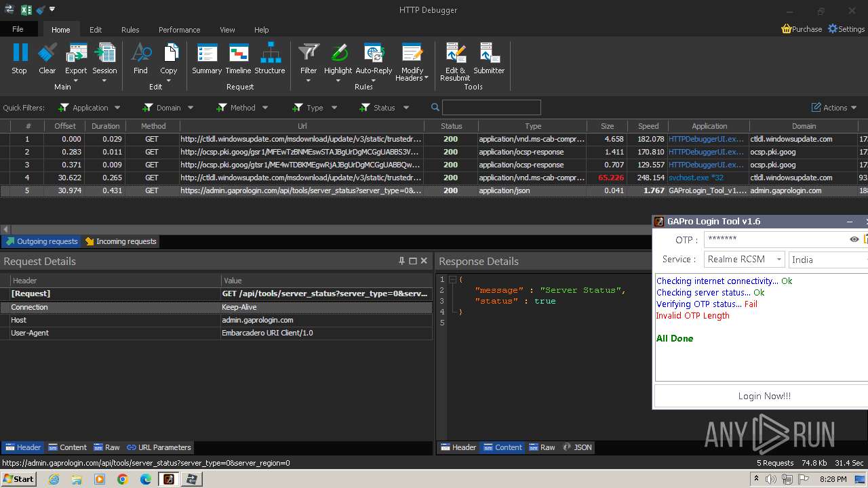Viewport: 868px width, 488px height.
Task: Click the quick filter search magnifier icon
Action: coord(435,107)
